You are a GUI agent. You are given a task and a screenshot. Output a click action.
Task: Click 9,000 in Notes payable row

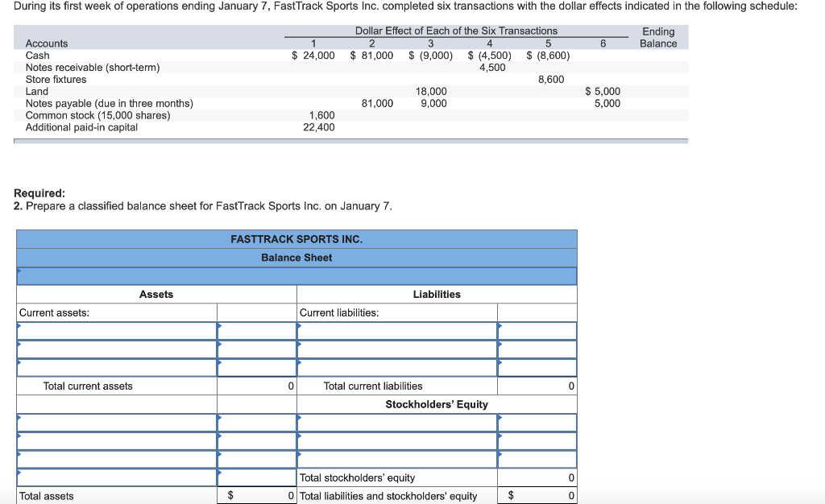coord(433,104)
